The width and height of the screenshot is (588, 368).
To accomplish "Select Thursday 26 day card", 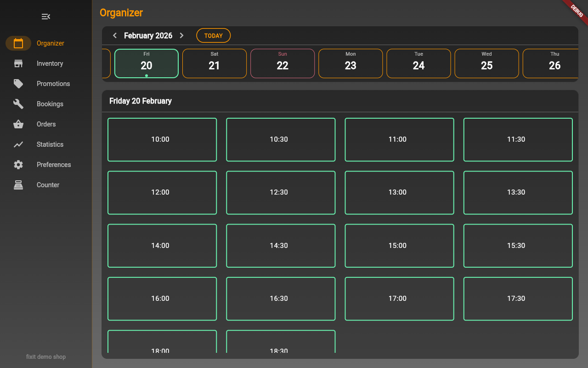I will tap(550, 63).
